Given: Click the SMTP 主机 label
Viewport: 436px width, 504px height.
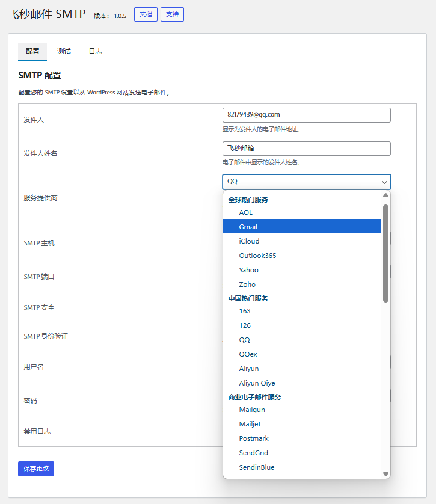Looking at the screenshot, I should point(39,244).
